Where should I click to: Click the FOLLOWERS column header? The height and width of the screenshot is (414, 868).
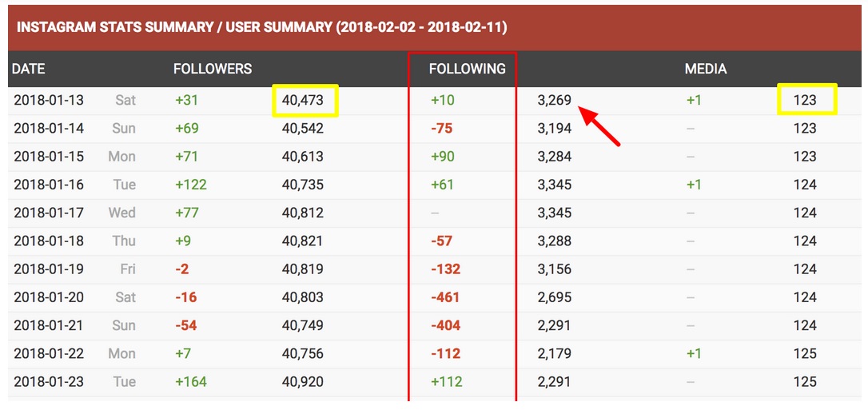click(213, 70)
